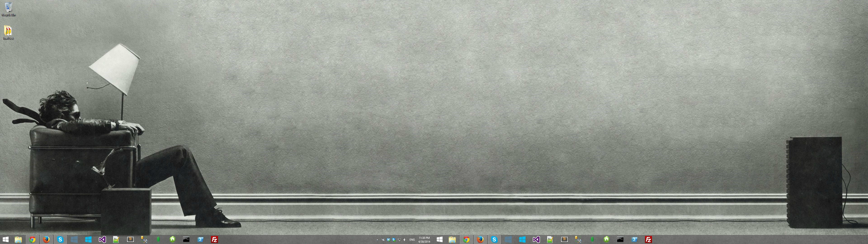
Task: Open network status icon in the system tray
Action: (x=399, y=240)
